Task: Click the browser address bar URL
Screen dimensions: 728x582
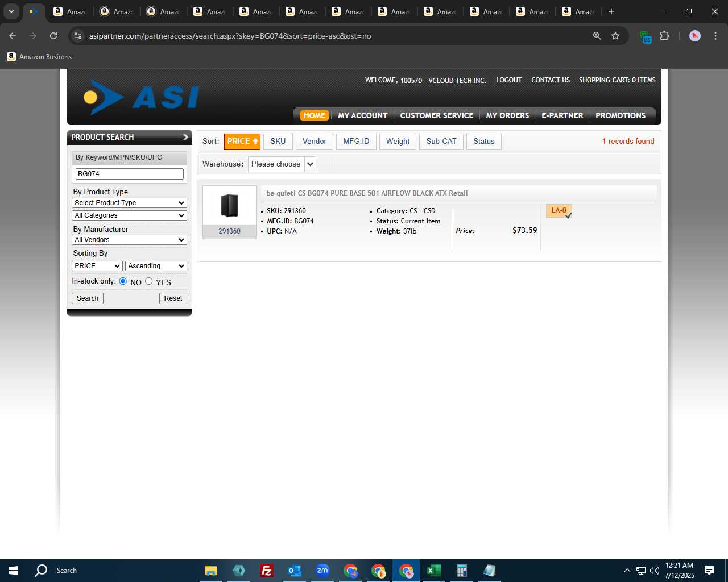Action: (x=230, y=36)
